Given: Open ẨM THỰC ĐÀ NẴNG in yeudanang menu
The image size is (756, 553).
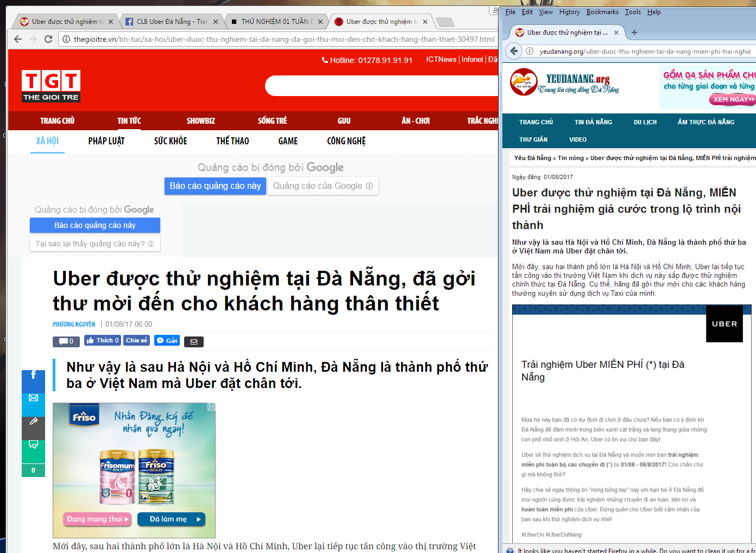Looking at the screenshot, I should pyautogui.click(x=705, y=122).
